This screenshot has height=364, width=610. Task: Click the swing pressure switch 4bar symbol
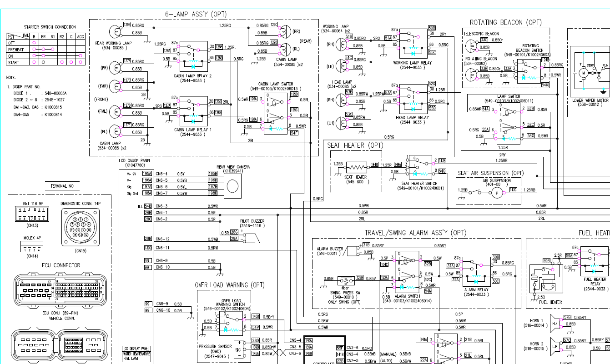tap(346, 281)
